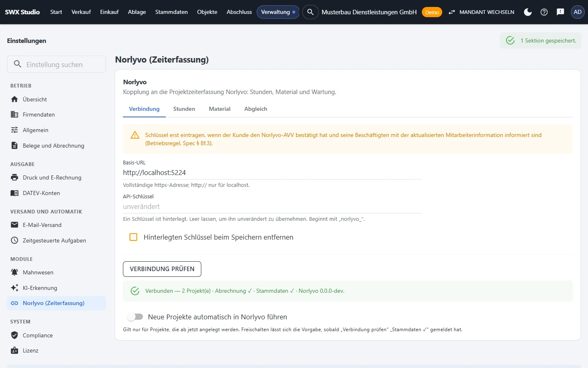Click the book icon for DATEV-Konten
588x368 pixels.
coord(15,193)
